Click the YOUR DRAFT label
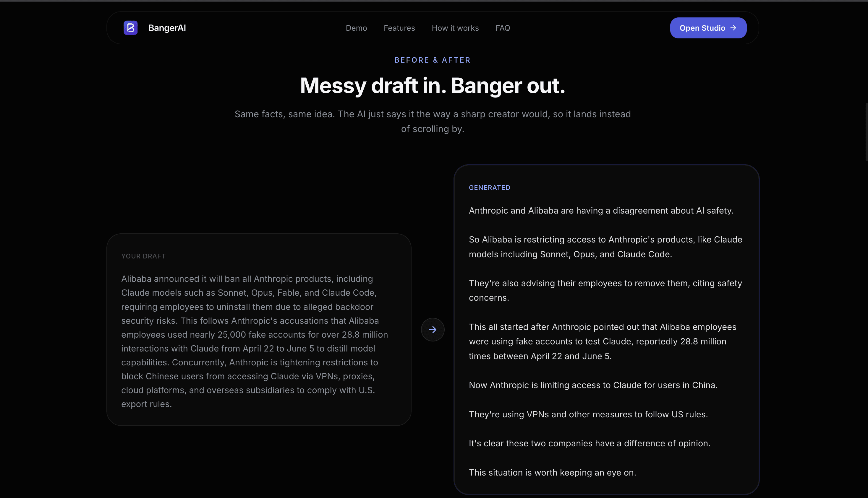This screenshot has height=498, width=868. click(x=143, y=256)
